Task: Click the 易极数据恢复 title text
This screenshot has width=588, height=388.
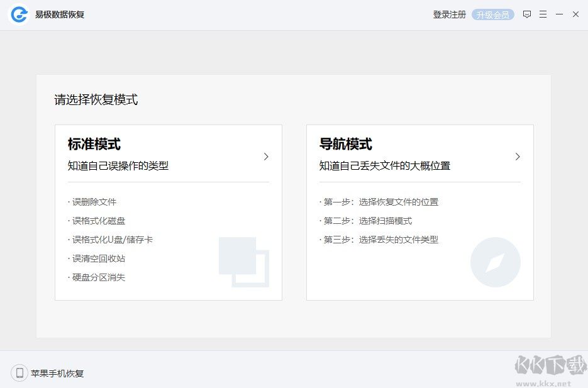Action: [60, 14]
